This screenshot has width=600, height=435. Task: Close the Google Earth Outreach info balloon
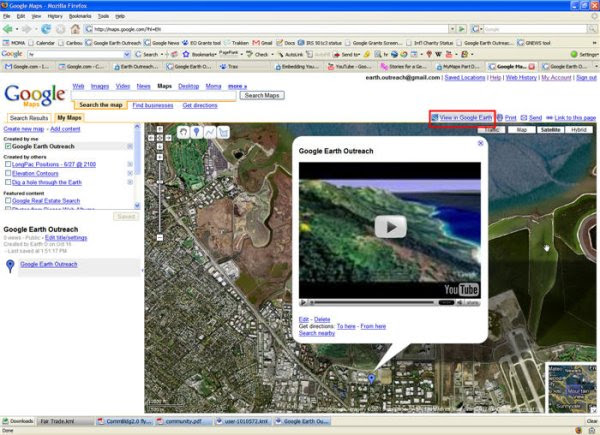click(x=481, y=143)
